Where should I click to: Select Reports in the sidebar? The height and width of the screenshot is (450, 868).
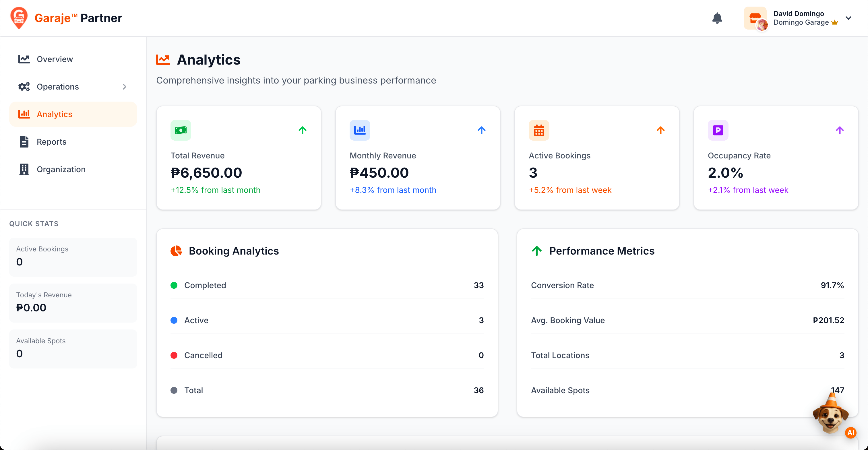click(51, 142)
